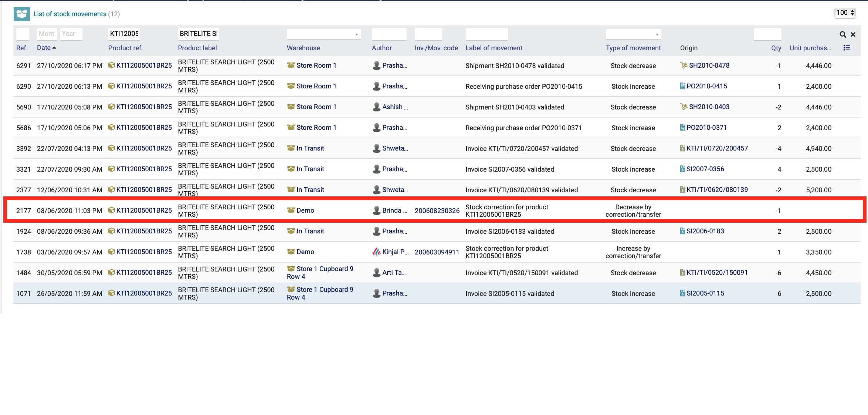Click the warehouse icon beside Store Room 1

click(x=291, y=65)
